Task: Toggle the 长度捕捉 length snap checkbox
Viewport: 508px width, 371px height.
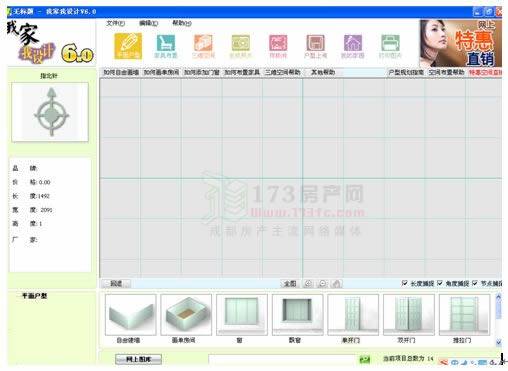Action: point(405,283)
